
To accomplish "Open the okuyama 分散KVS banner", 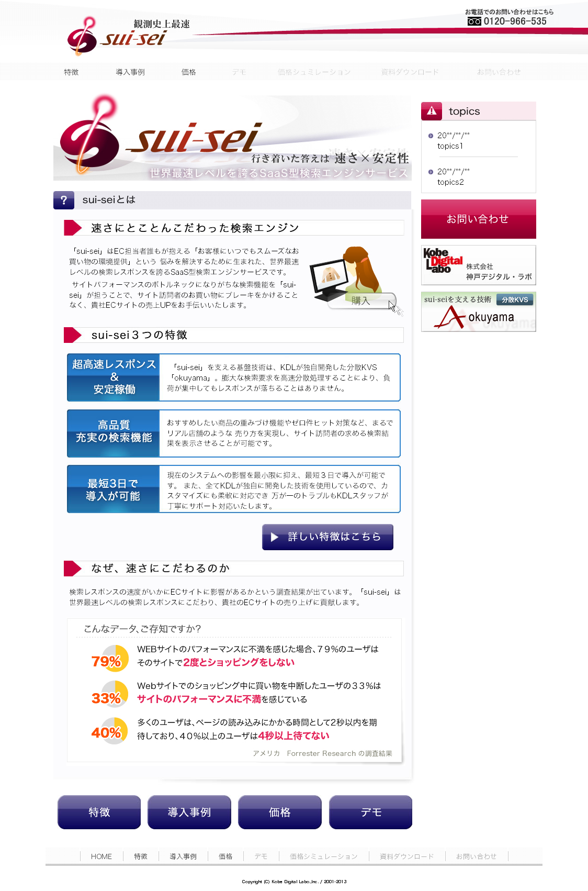I will (x=479, y=311).
